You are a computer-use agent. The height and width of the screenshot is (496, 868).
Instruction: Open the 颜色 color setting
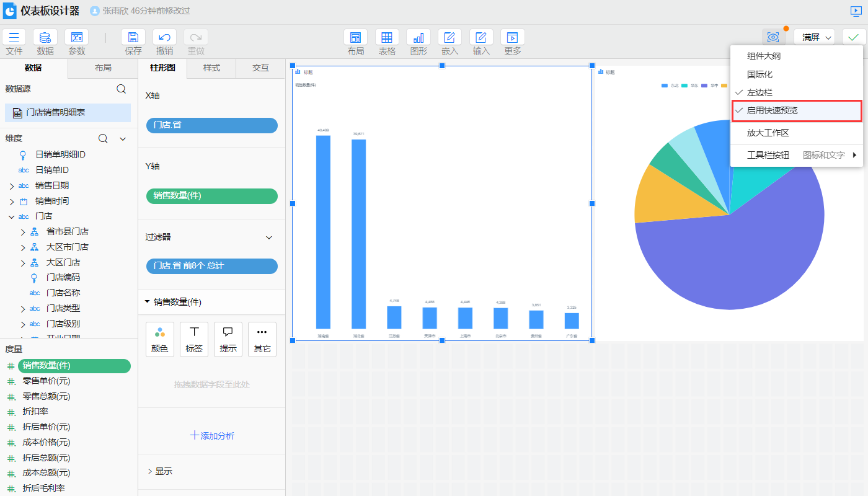tap(160, 339)
